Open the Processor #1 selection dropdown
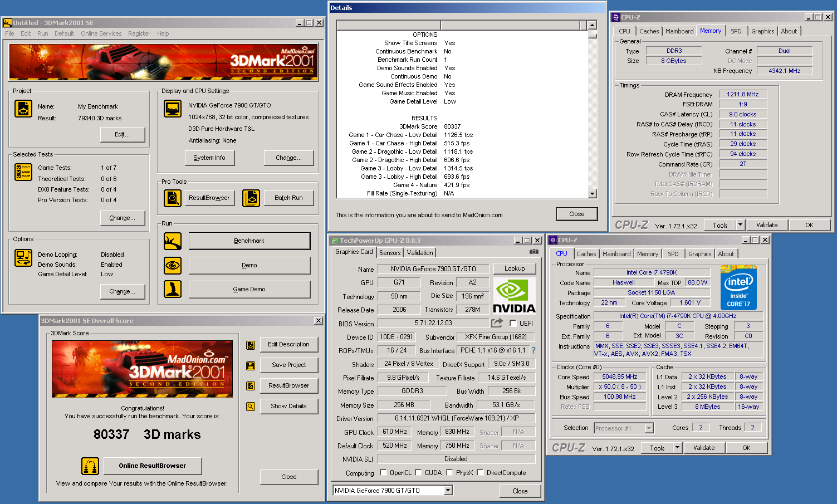Viewport: 837px width, 504px height. coord(649,428)
